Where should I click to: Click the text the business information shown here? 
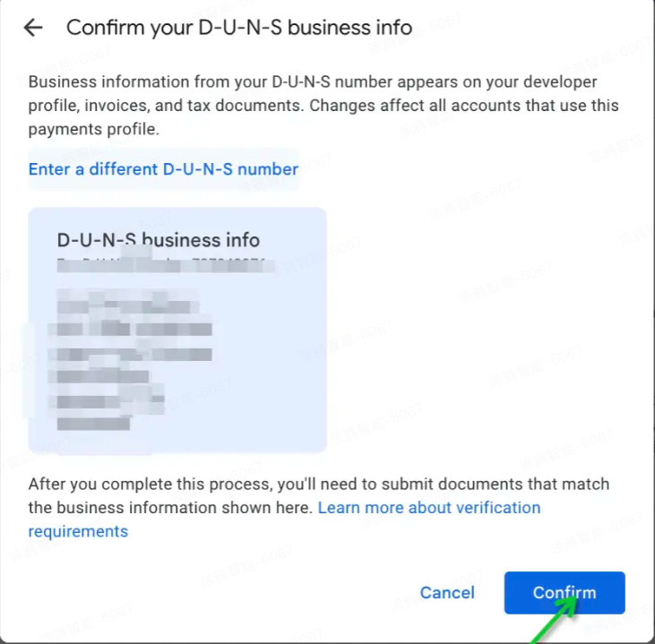pyautogui.click(x=170, y=508)
